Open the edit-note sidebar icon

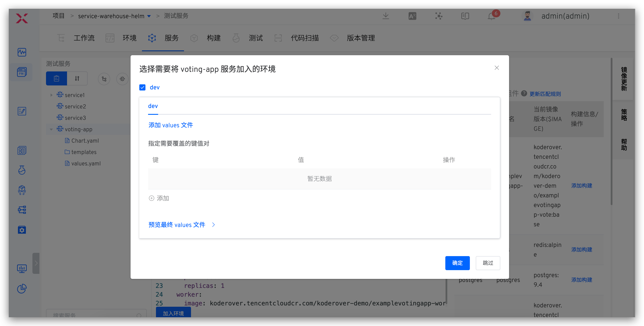click(22, 111)
